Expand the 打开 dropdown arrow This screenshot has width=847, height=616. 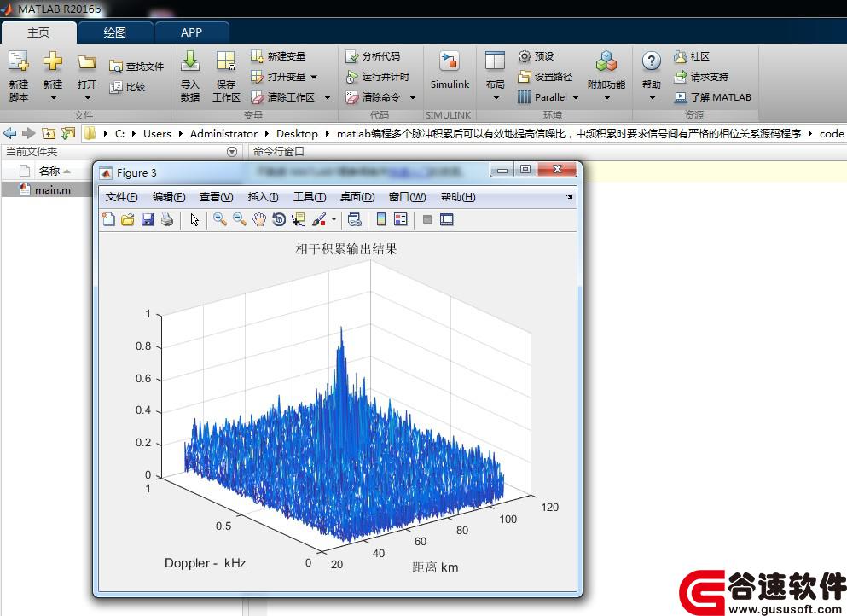coord(87,98)
